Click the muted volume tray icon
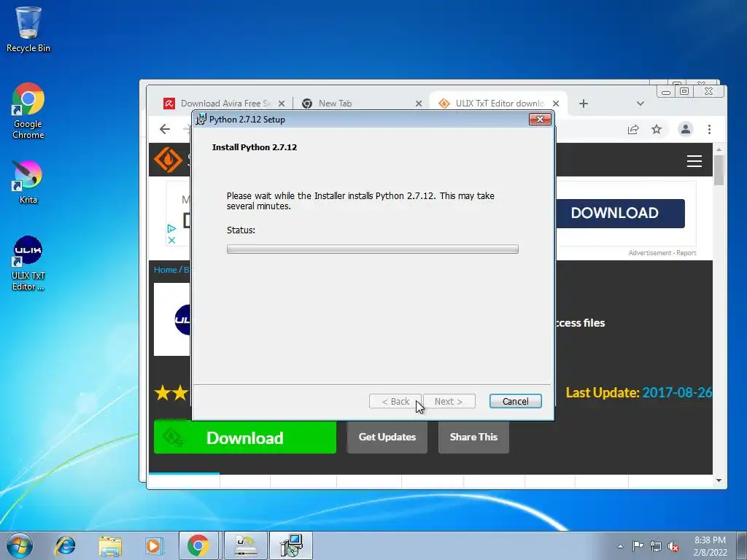Screen dimensions: 747x560 point(673,546)
